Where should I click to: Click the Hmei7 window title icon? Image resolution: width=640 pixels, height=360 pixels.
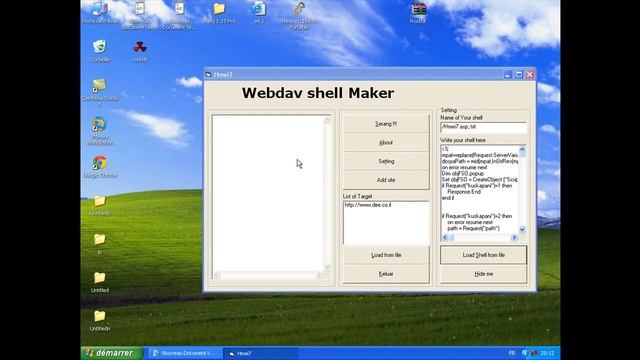pos(209,75)
